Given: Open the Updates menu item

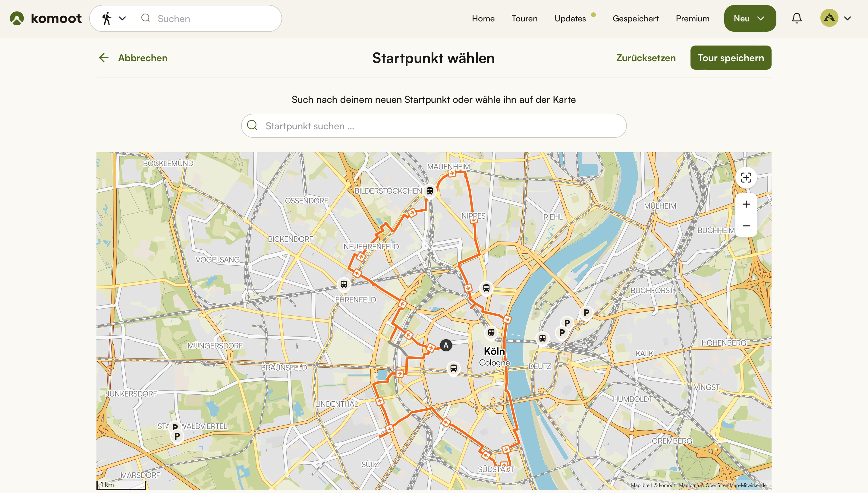Looking at the screenshot, I should [x=570, y=18].
